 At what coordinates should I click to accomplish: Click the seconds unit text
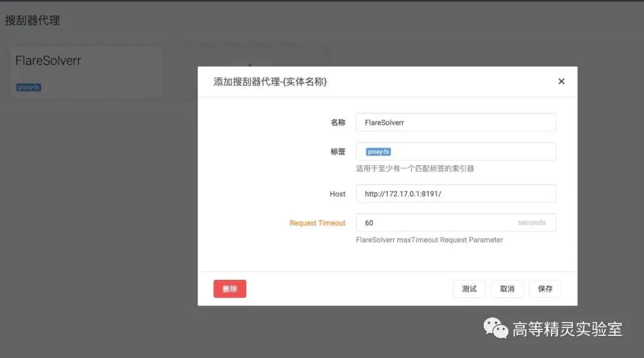[531, 223]
